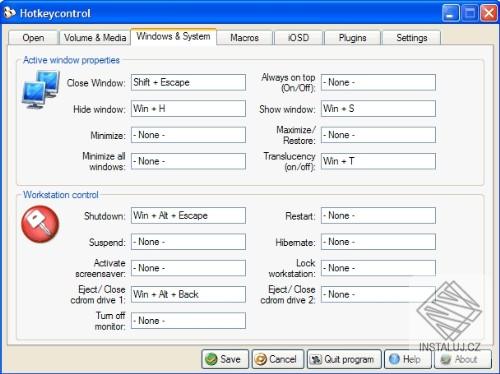Click the Cancel button
The image size is (500, 374).
coord(278,359)
